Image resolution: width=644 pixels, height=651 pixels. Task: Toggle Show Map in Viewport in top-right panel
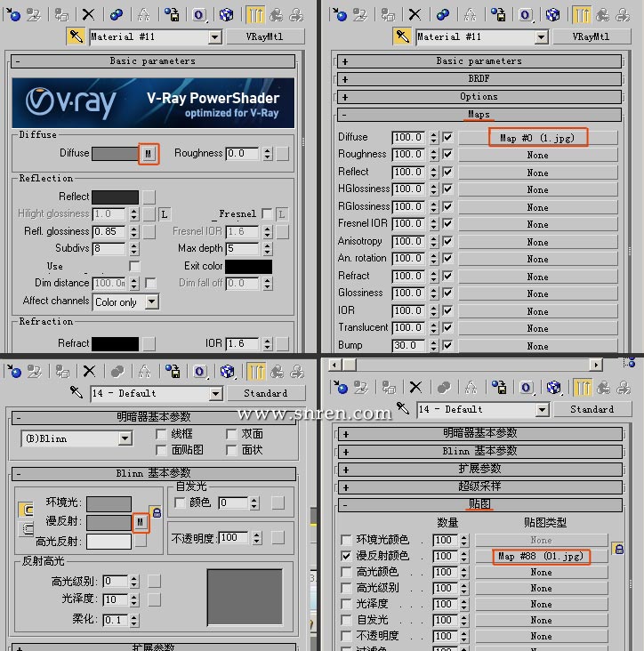tap(552, 15)
